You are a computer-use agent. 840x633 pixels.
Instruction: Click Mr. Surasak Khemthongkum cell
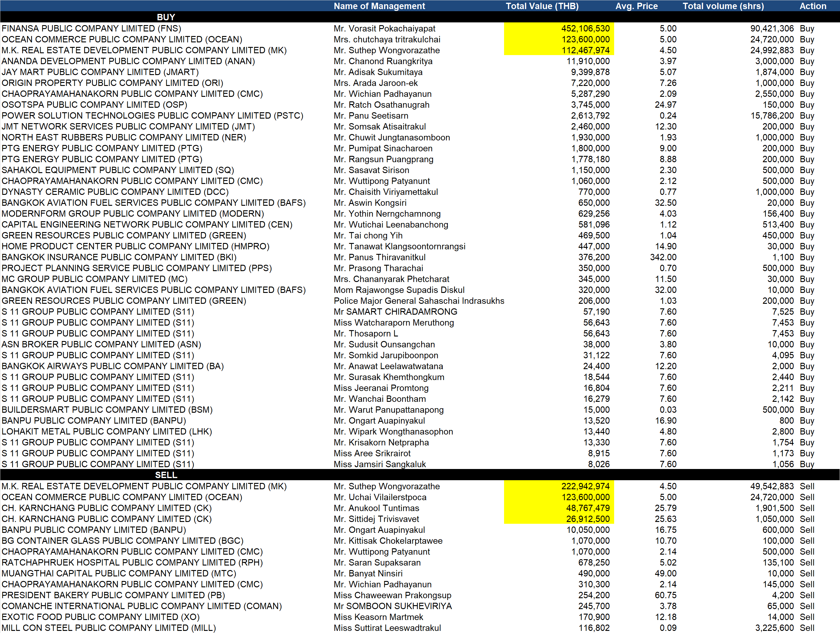(389, 377)
